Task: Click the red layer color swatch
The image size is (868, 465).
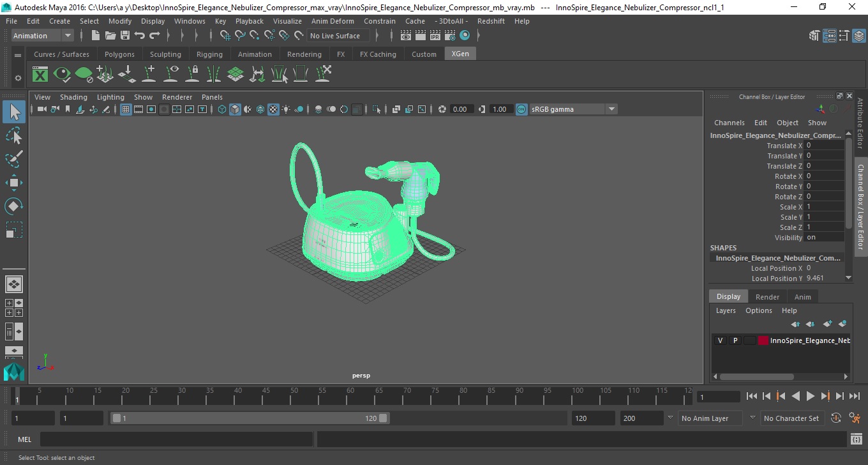Action: tap(763, 340)
